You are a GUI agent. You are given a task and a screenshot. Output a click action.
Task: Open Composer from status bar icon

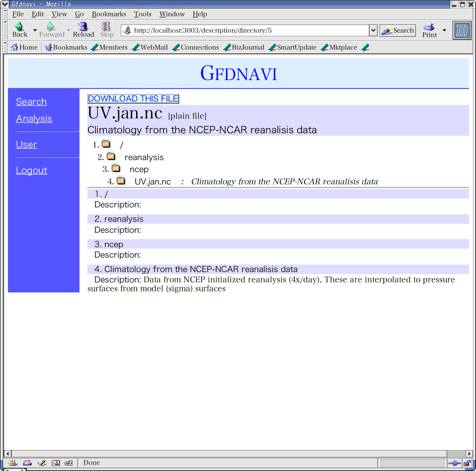tap(42, 463)
